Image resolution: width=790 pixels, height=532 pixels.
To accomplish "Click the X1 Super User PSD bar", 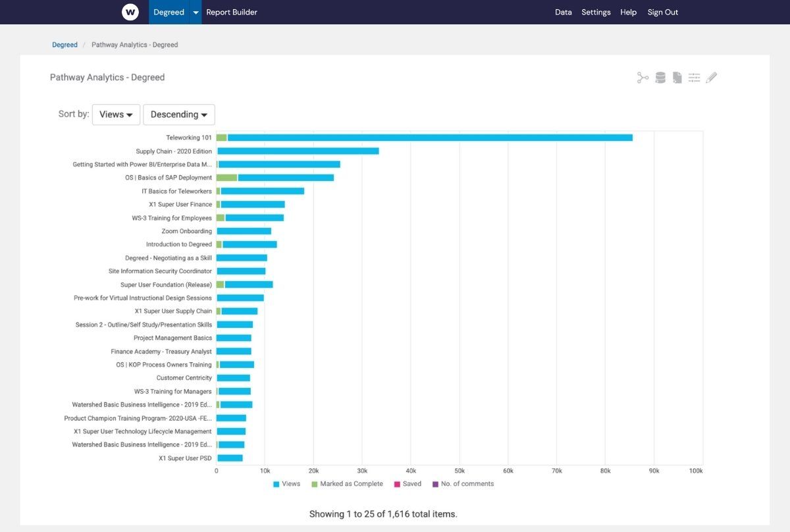I will (230, 458).
